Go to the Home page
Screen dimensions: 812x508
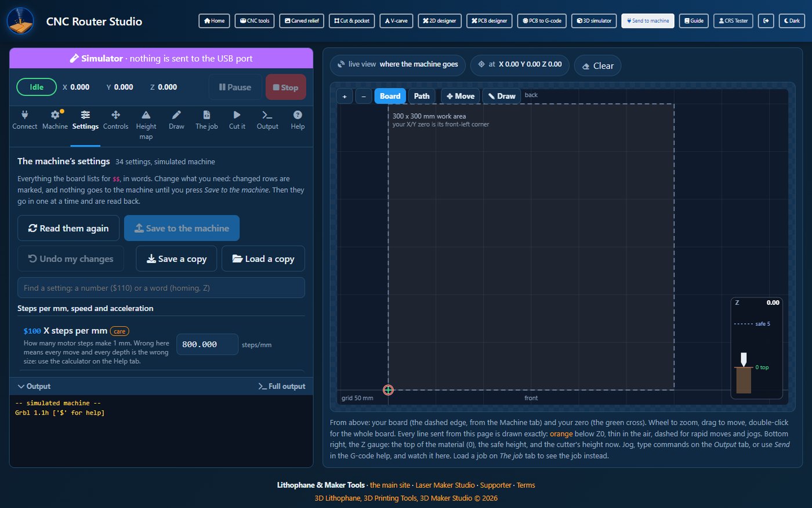pyautogui.click(x=214, y=21)
